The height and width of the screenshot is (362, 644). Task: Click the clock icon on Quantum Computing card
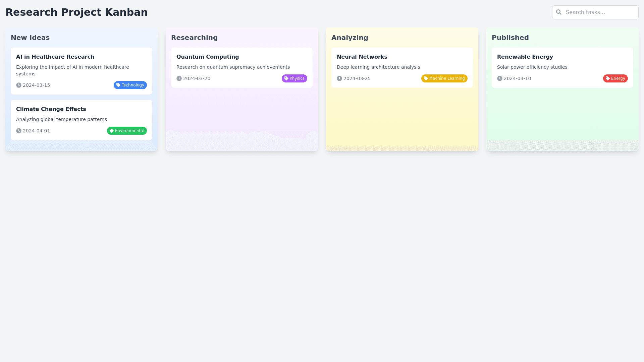click(179, 78)
